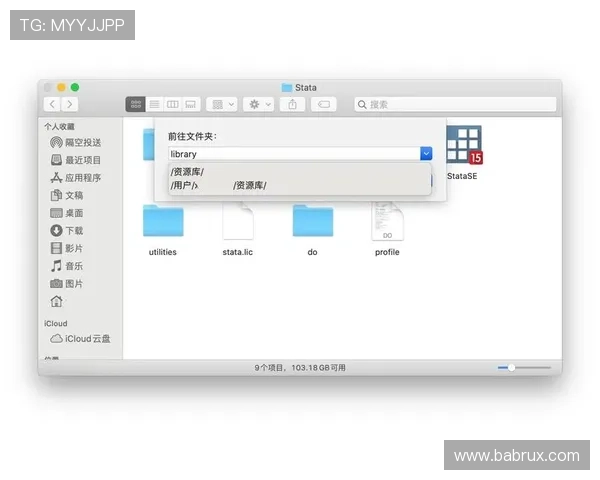This screenshot has height=480, width=600.
Task: Open the group-by arrangement dropdown
Action: click(x=222, y=104)
